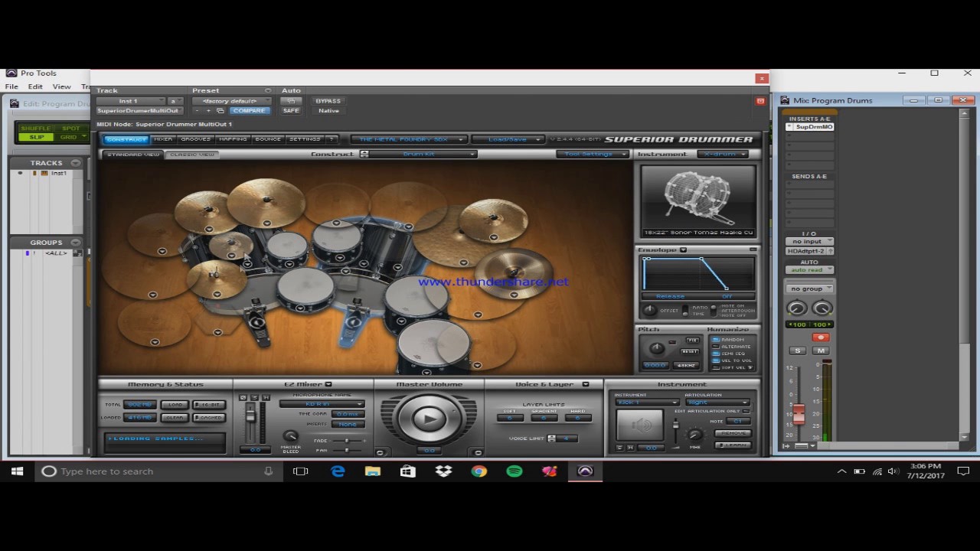Expand the Voice & Layer menu arrow

click(x=586, y=384)
